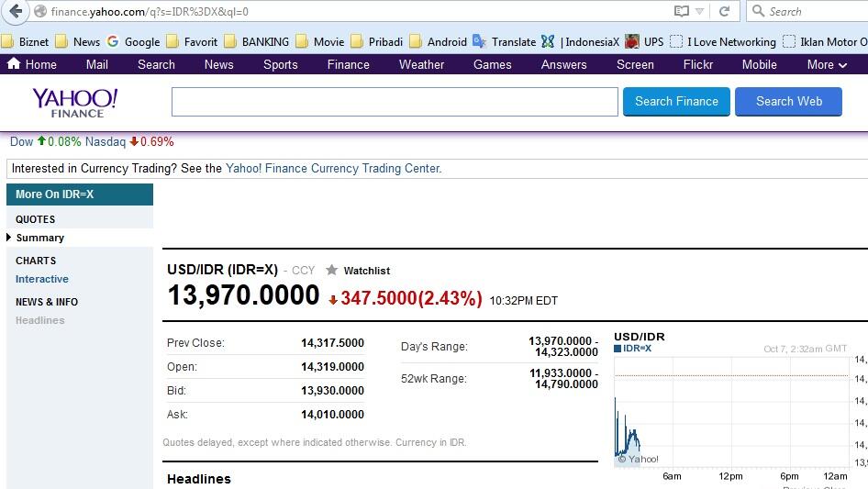Expand address bar history dropdown arrow

click(x=700, y=11)
